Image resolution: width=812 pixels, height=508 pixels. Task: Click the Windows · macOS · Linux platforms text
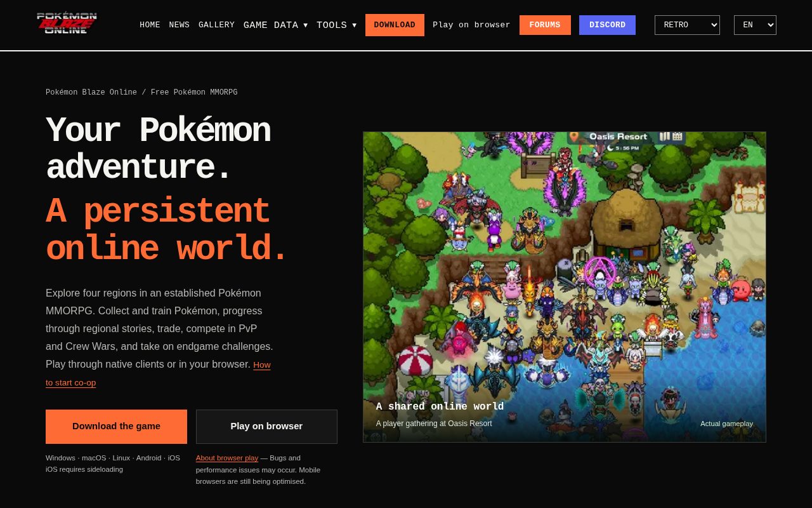click(x=113, y=458)
